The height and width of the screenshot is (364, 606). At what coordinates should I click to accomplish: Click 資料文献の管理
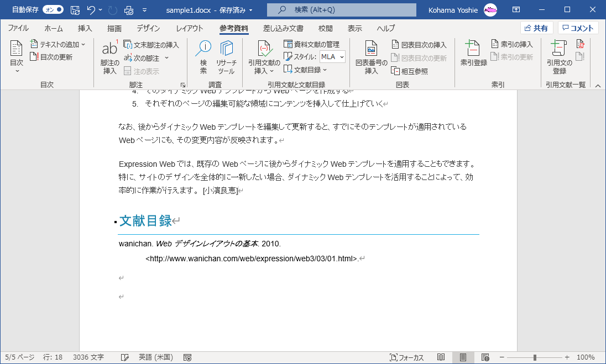[x=311, y=44]
